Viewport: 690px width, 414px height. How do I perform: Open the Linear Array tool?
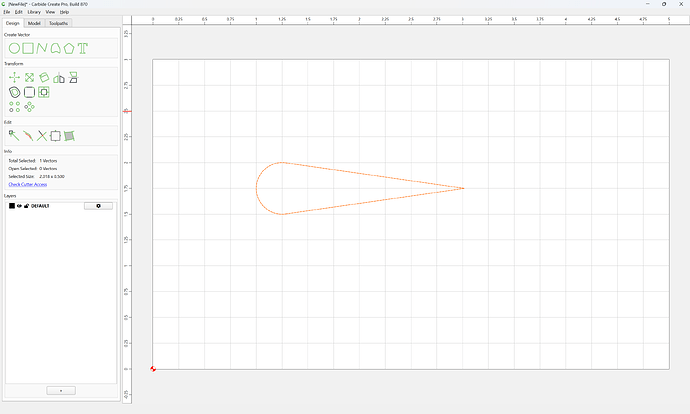coord(15,107)
